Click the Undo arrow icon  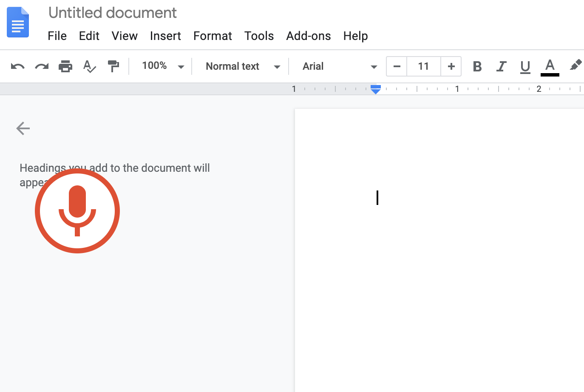(x=17, y=66)
